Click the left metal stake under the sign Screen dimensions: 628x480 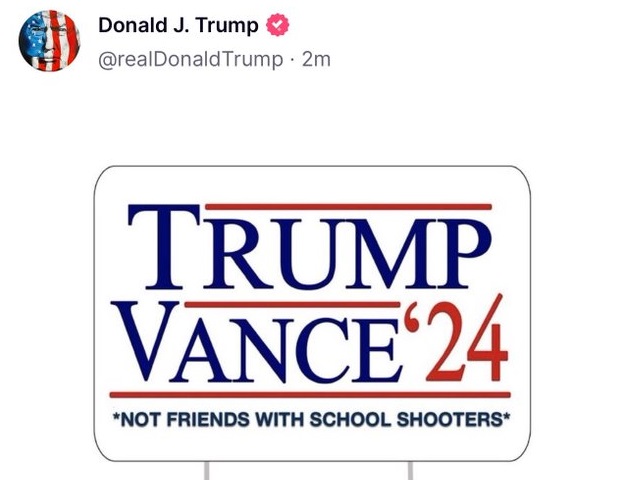(206, 470)
